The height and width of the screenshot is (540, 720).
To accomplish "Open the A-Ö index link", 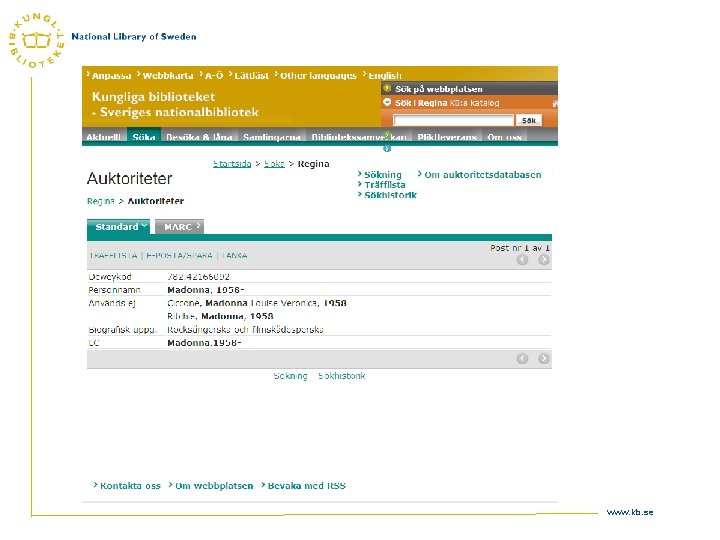I will tap(214, 76).
